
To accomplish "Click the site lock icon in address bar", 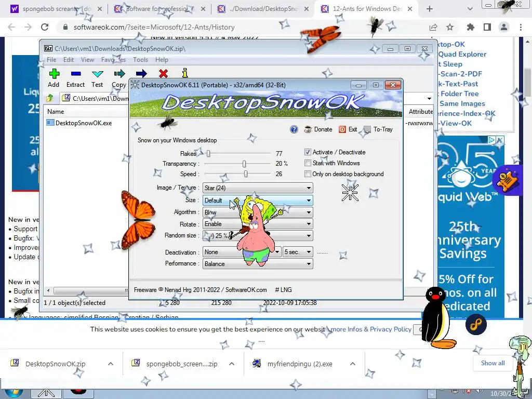I will point(65,27).
